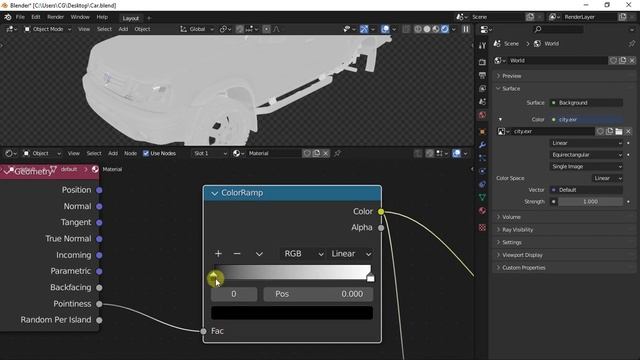
Task: Pause the viewport render preview
Action: point(466,29)
